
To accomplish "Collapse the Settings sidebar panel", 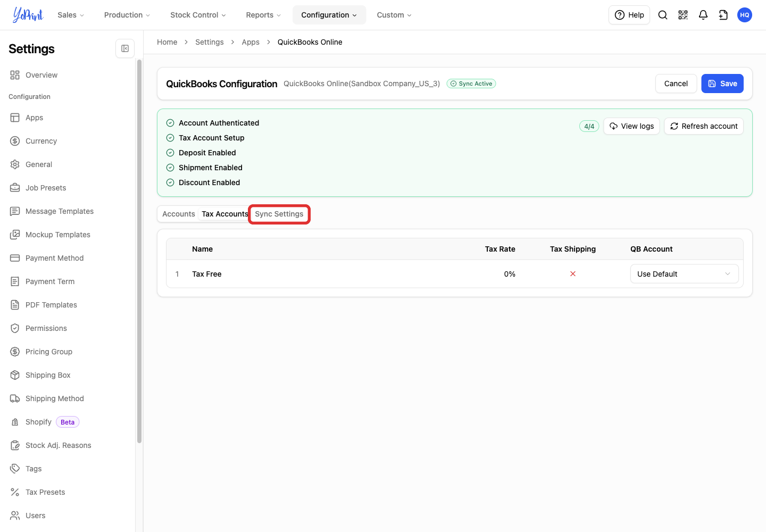I will click(125, 48).
